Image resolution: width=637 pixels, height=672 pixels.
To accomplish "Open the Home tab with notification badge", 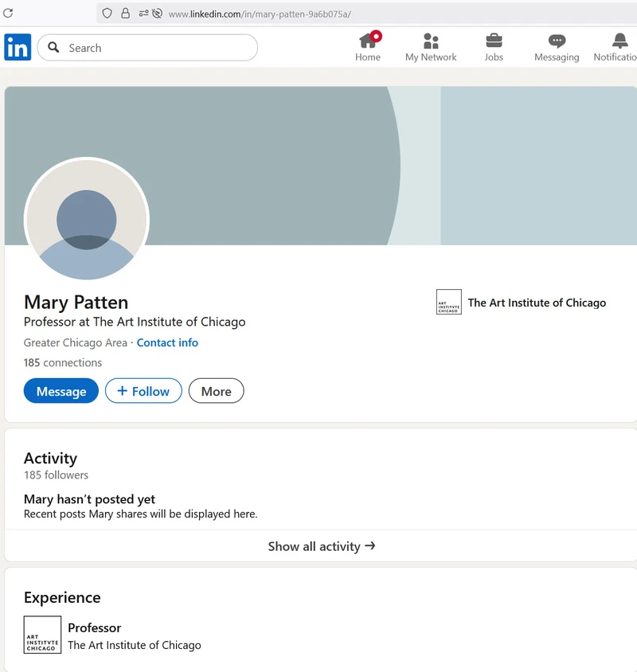I will coord(368,47).
